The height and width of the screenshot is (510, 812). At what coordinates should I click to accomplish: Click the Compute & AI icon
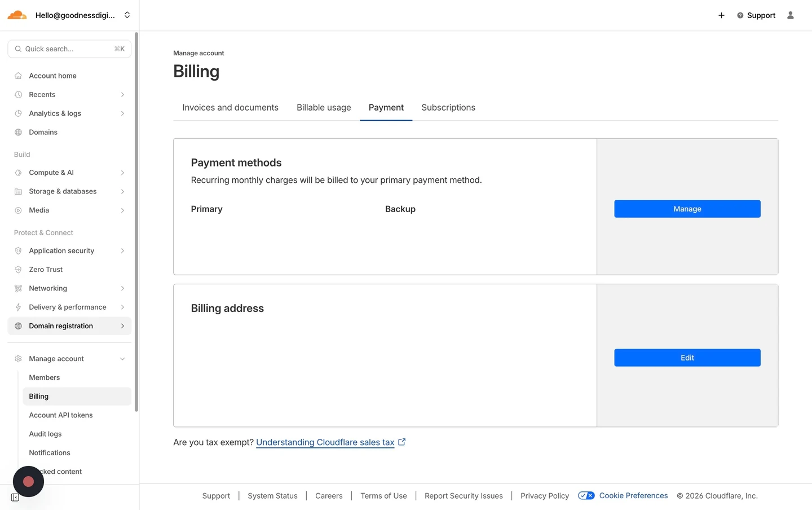click(x=18, y=173)
